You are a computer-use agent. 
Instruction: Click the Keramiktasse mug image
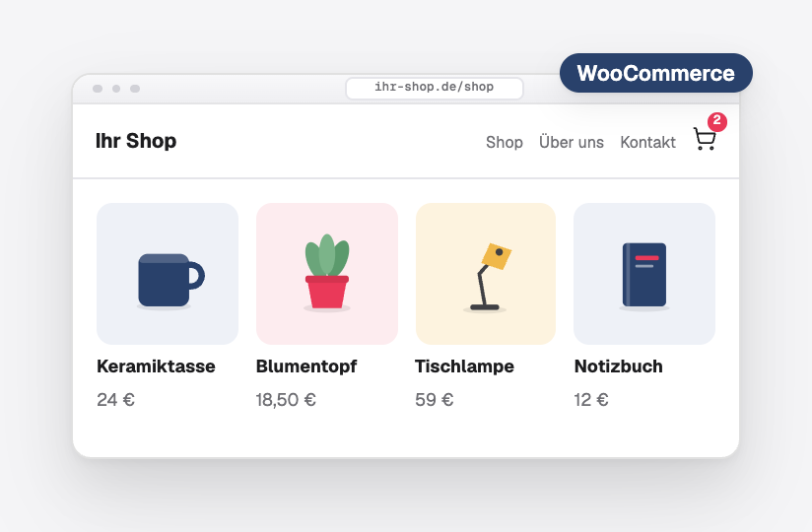pyautogui.click(x=168, y=274)
